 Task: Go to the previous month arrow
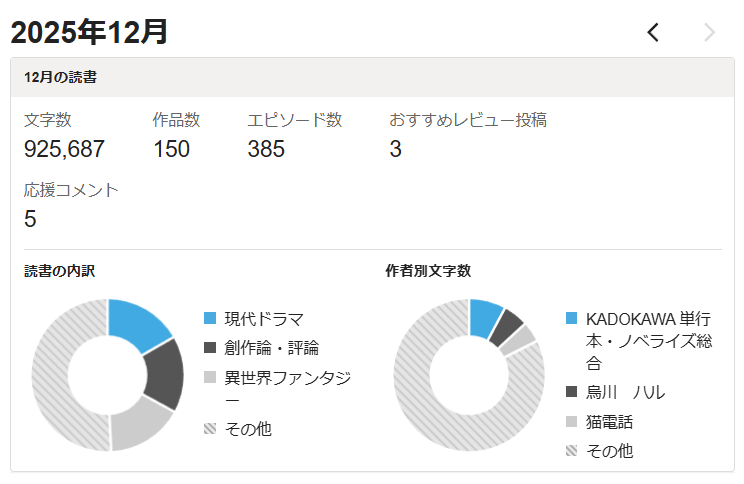653,33
